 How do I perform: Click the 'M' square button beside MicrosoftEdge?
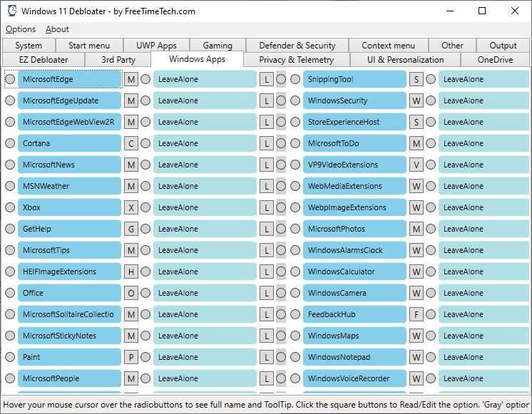pyautogui.click(x=131, y=79)
